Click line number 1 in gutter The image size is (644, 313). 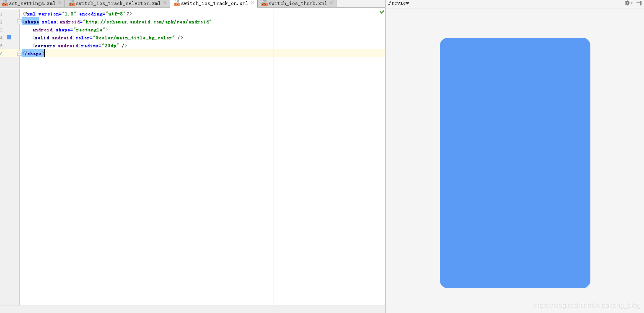(1, 14)
